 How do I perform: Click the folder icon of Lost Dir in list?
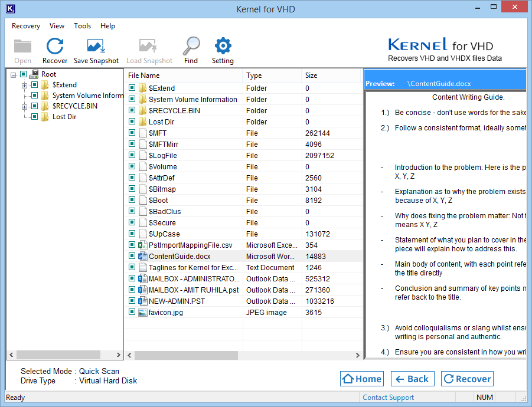point(142,122)
